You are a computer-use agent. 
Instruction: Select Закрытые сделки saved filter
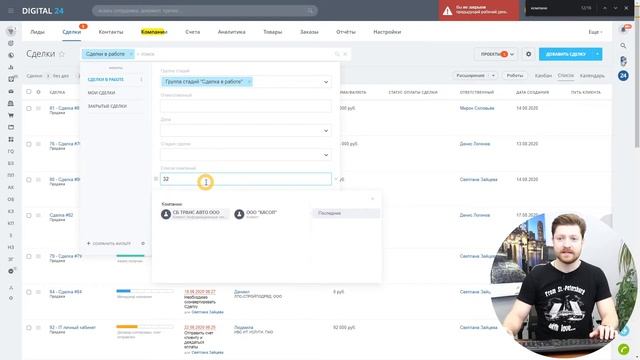107,106
